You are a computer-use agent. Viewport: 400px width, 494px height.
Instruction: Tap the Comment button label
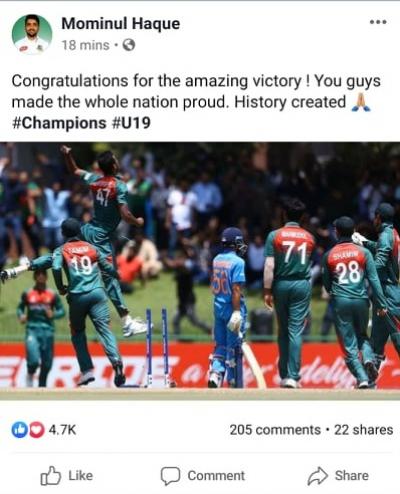point(216,476)
